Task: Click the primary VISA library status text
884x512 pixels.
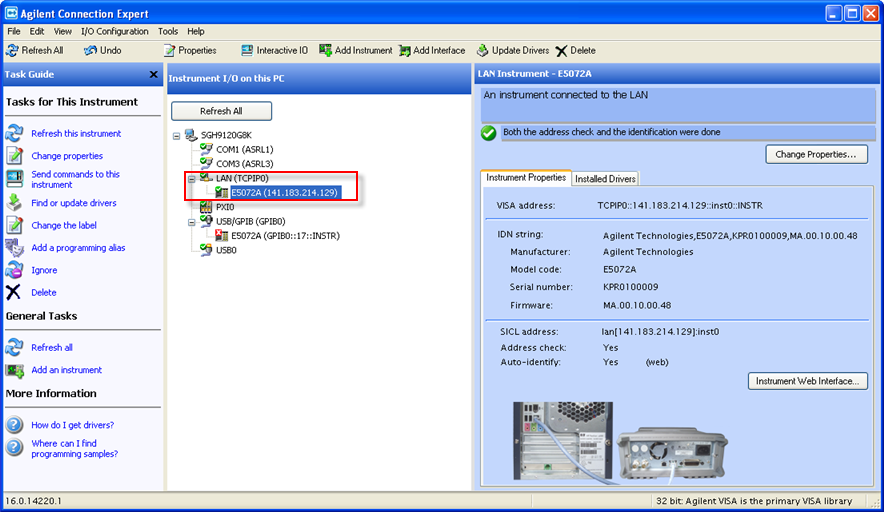Action: coord(754,501)
